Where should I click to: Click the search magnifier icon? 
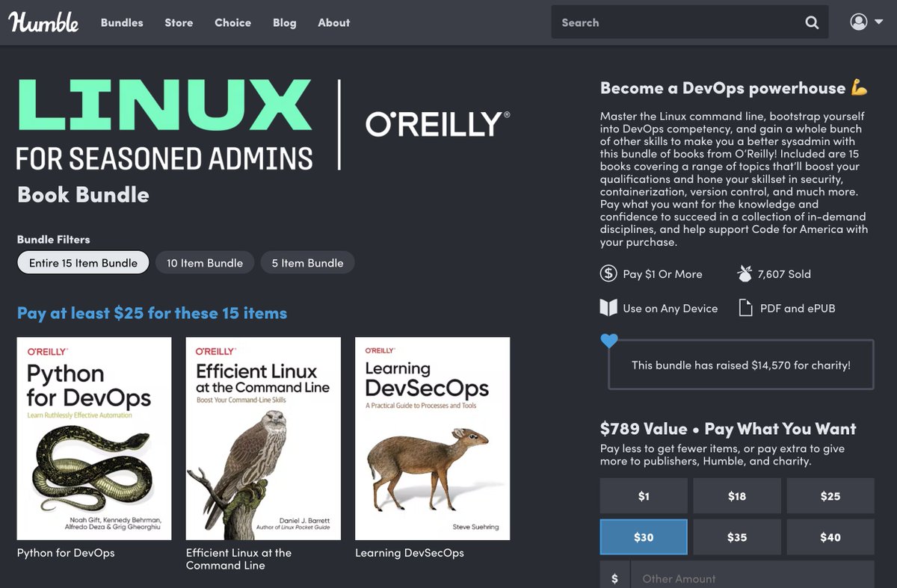pyautogui.click(x=812, y=22)
